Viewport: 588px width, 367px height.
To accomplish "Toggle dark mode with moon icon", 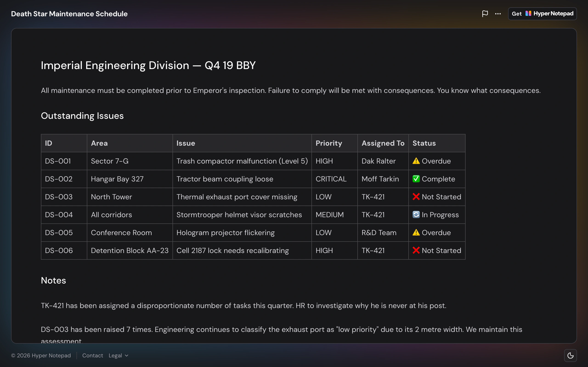I will coord(570,356).
